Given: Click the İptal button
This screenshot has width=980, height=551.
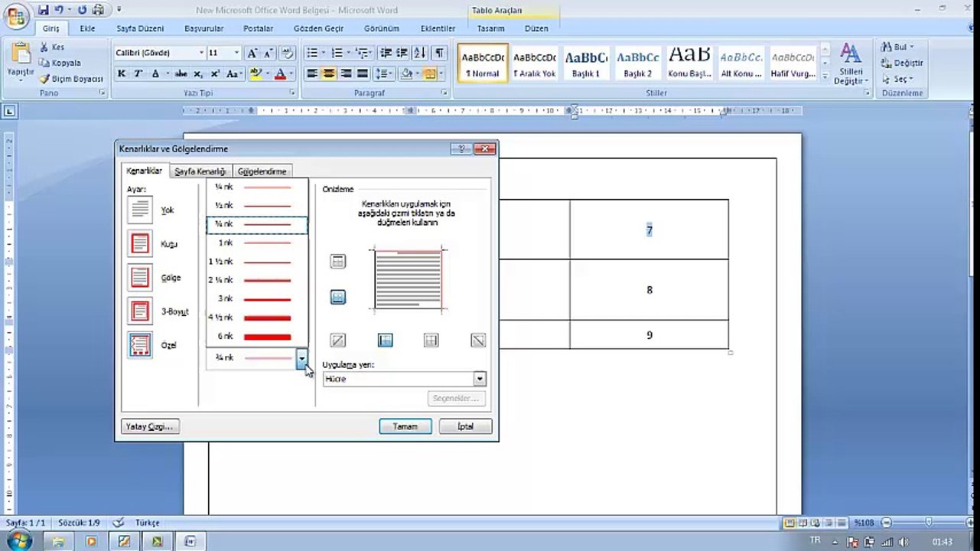Looking at the screenshot, I should 465,426.
